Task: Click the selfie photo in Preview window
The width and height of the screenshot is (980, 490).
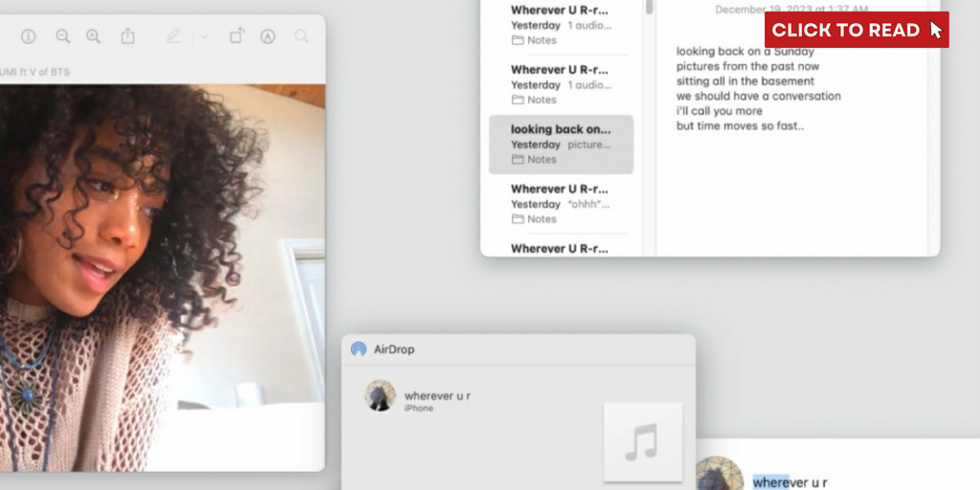Action: [x=163, y=278]
